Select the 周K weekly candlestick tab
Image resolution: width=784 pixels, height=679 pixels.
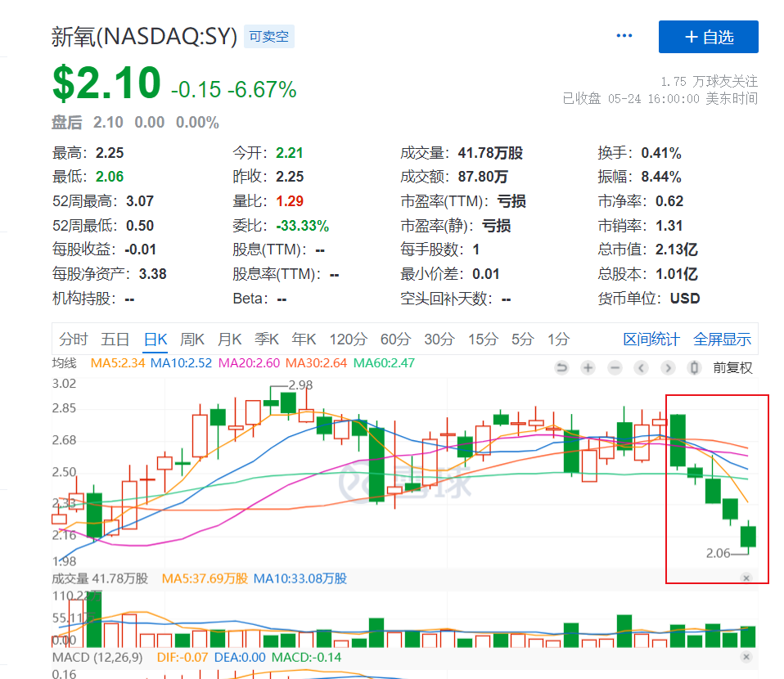(192, 339)
